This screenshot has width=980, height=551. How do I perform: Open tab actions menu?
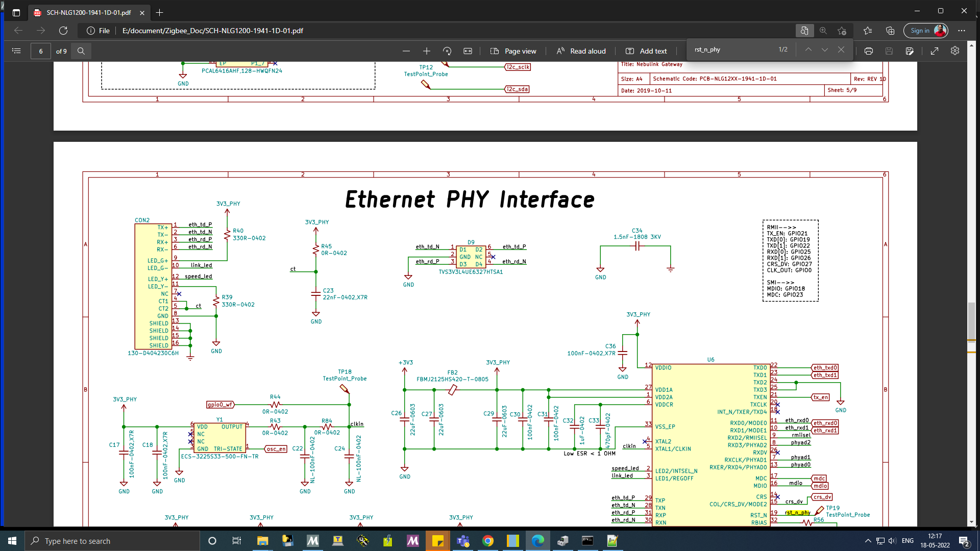(16, 12)
